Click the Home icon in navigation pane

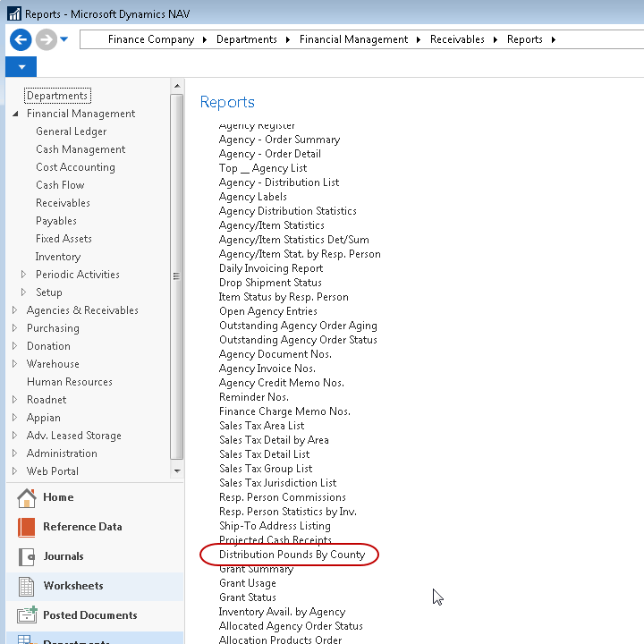(27, 497)
